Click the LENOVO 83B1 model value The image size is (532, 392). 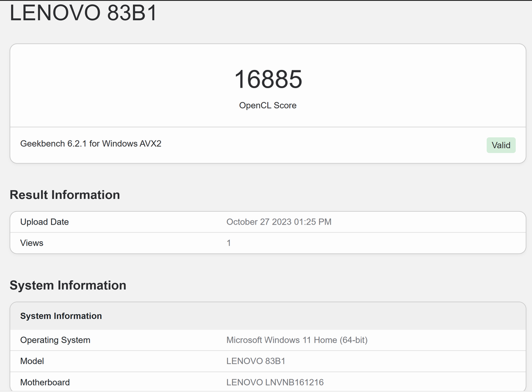click(256, 361)
